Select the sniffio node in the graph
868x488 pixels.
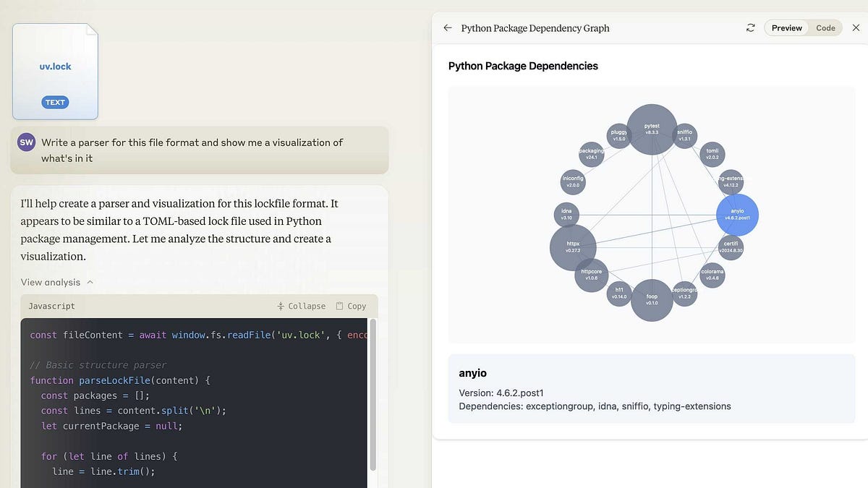tap(685, 135)
